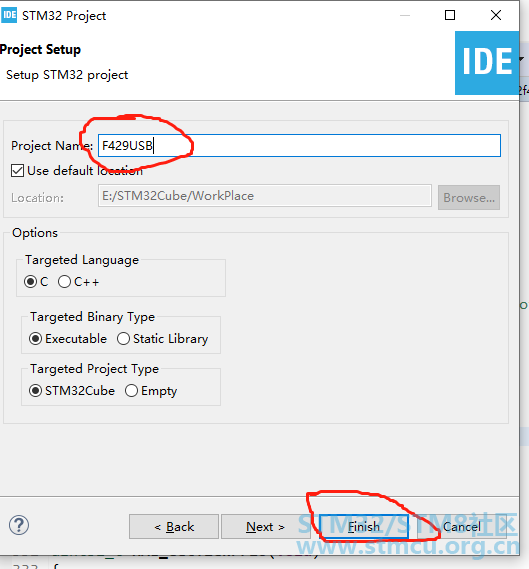Click the large IDE logo banner

pos(487,63)
